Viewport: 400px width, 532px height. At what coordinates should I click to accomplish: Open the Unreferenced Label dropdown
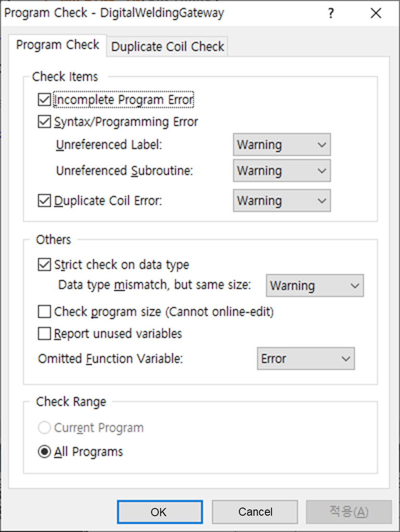[282, 145]
